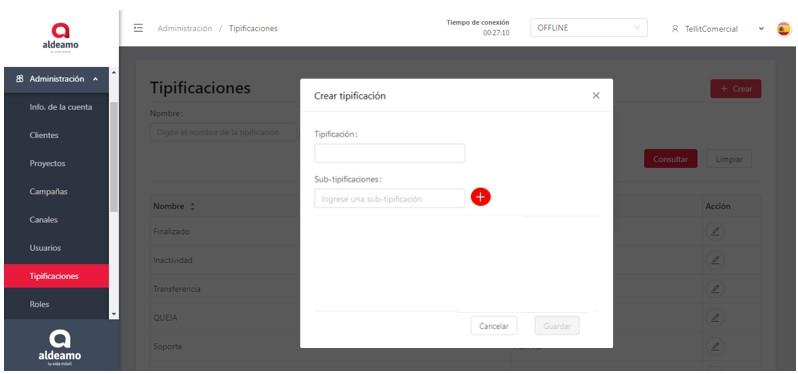Open the OFFLINE status dropdown

pyautogui.click(x=589, y=28)
